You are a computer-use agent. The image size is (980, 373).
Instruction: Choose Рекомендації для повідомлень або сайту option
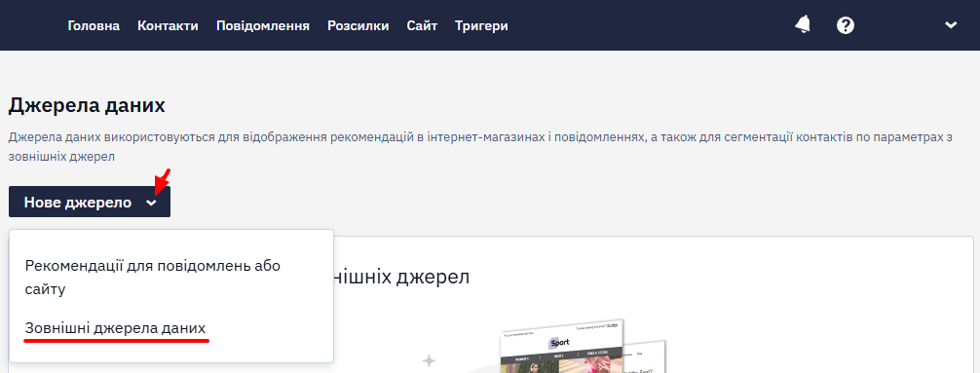(x=153, y=278)
